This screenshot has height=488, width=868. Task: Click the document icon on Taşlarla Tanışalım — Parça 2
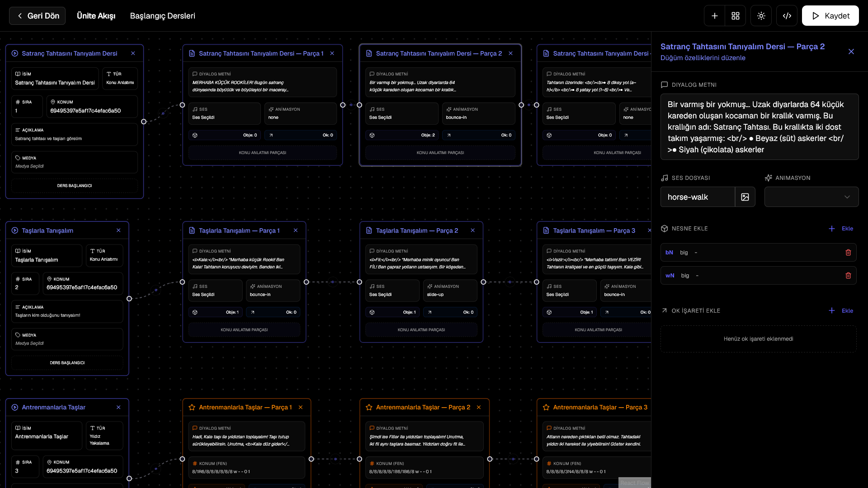click(369, 230)
